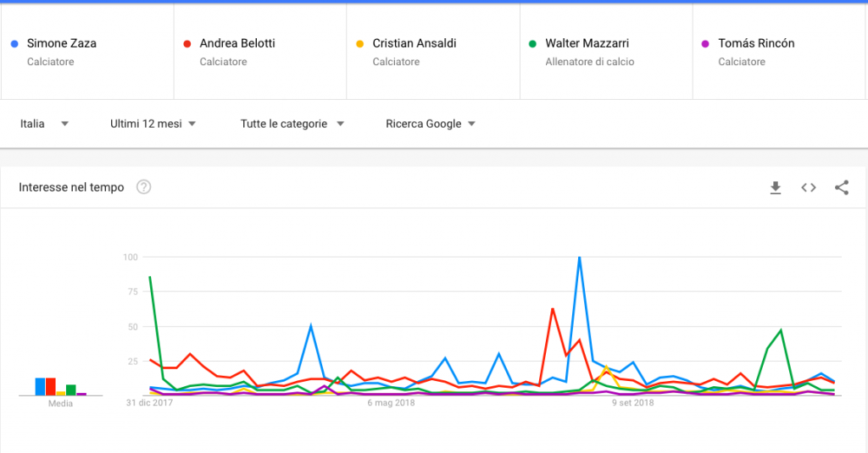Open the embed code icon

click(x=809, y=188)
